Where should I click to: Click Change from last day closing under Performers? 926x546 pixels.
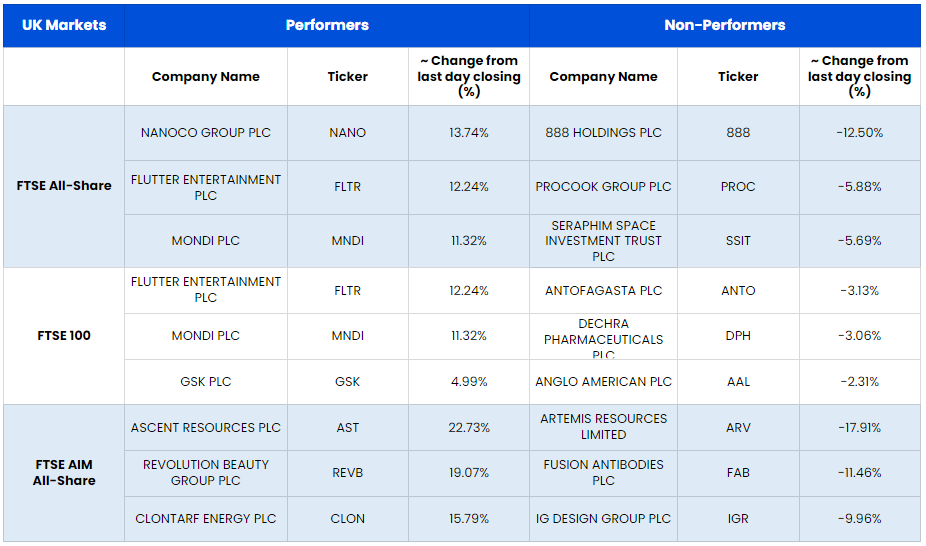pyautogui.click(x=469, y=76)
